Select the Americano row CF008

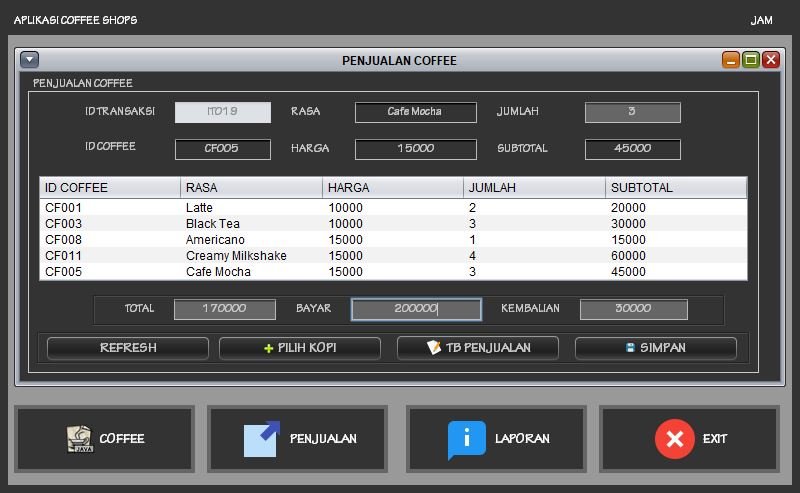pos(392,240)
